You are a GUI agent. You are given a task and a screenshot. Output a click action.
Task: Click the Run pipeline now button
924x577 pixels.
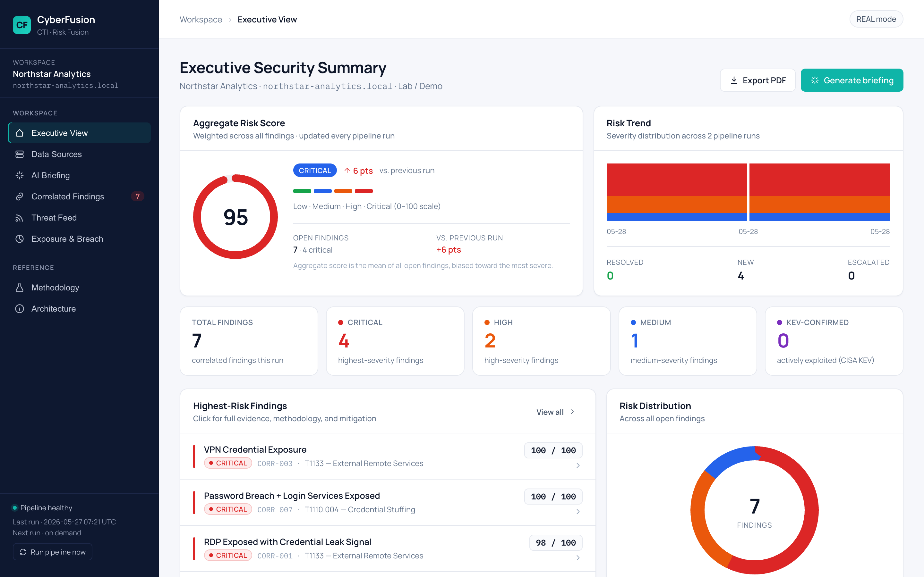[x=53, y=552]
